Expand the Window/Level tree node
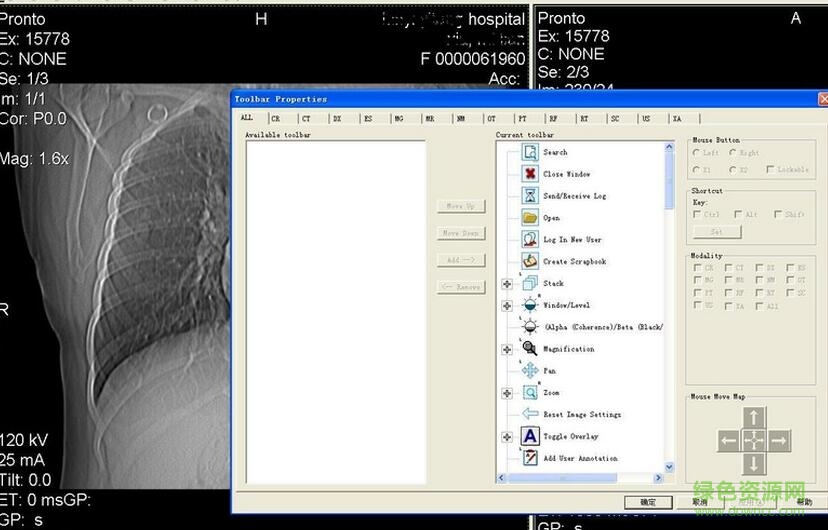Image resolution: width=828 pixels, height=530 pixels. point(507,306)
